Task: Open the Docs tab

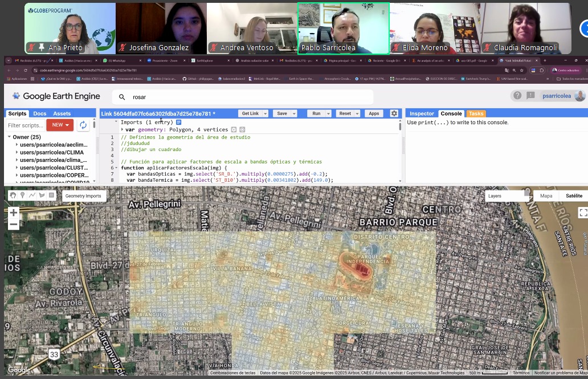Action: 39,113
